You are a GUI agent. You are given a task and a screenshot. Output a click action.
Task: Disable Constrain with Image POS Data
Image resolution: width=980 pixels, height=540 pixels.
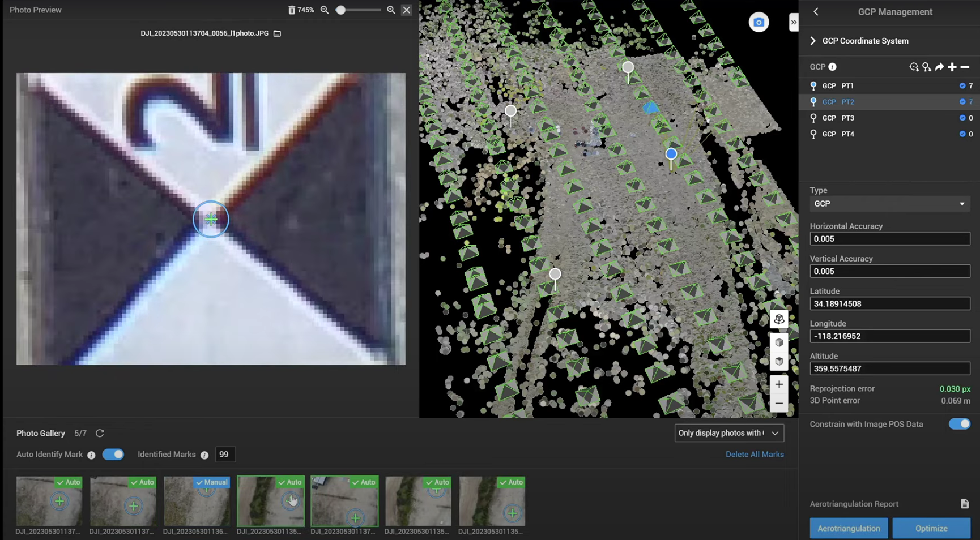click(959, 424)
